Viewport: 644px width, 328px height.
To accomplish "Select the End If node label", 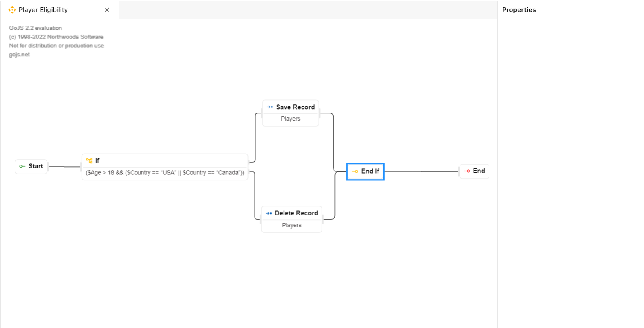I will [x=370, y=171].
